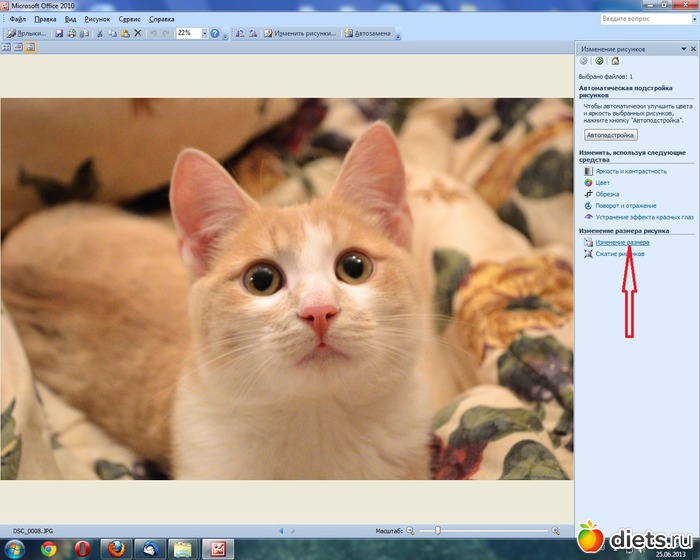Open Яркость и контрастность settings
This screenshot has height=560, width=700.
pyautogui.click(x=629, y=171)
